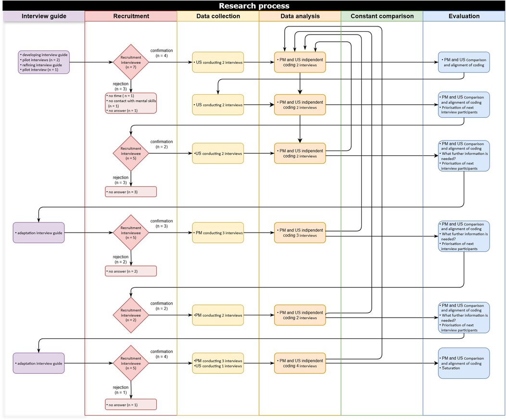Image resolution: width=506 pixels, height=420 pixels.
Task: Click the box with only PM conducting 3 interviews
Action: click(218, 233)
